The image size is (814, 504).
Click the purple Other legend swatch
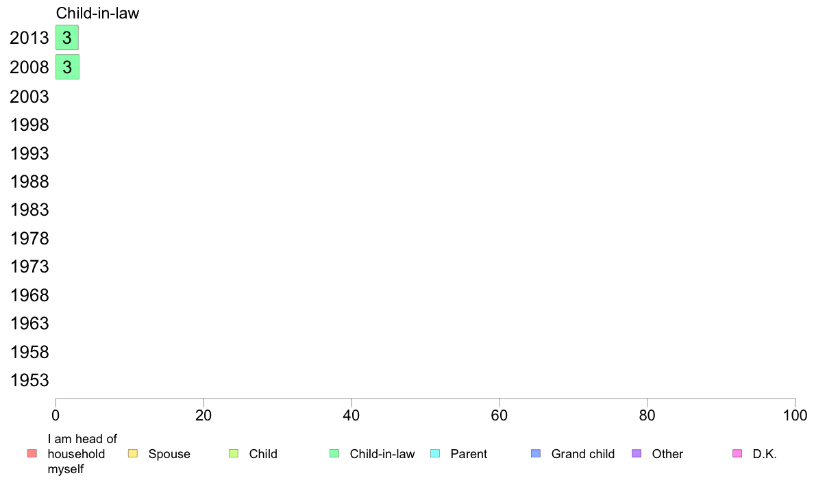pos(637,453)
